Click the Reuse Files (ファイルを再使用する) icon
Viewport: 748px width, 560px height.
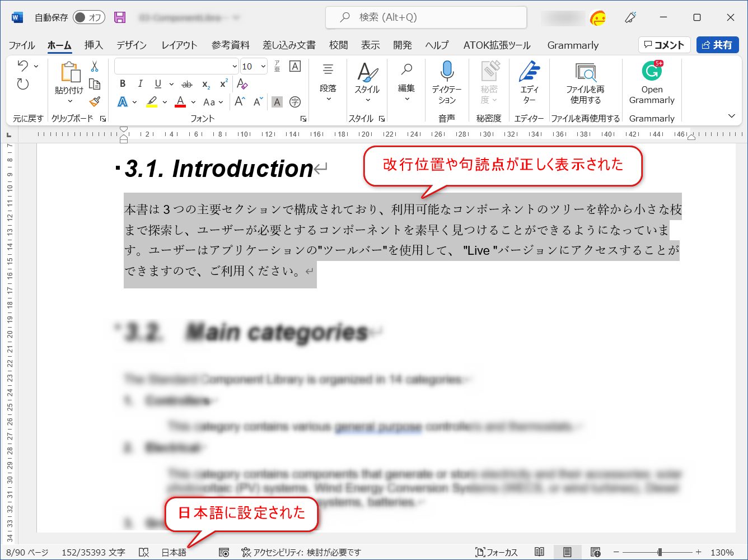[586, 73]
